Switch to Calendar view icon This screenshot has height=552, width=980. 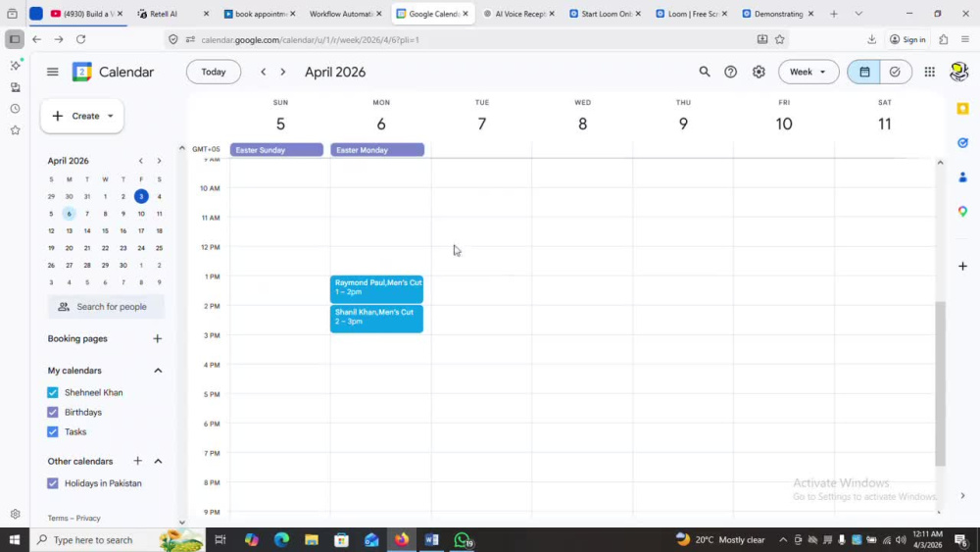(x=863, y=72)
